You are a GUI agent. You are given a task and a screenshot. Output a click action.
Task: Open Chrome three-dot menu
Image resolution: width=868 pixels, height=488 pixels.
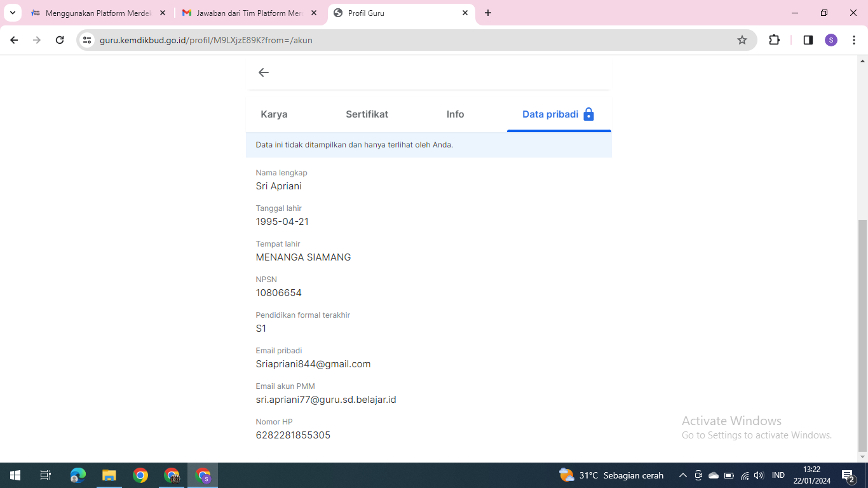click(854, 40)
